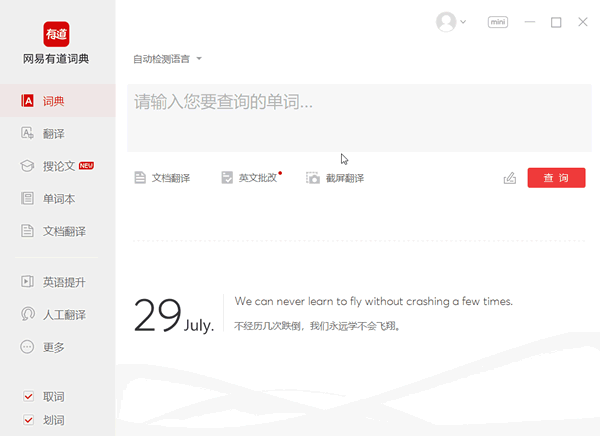The height and width of the screenshot is (436, 600).
Task: Click the translate icon beside 翻译
Action: click(x=27, y=133)
